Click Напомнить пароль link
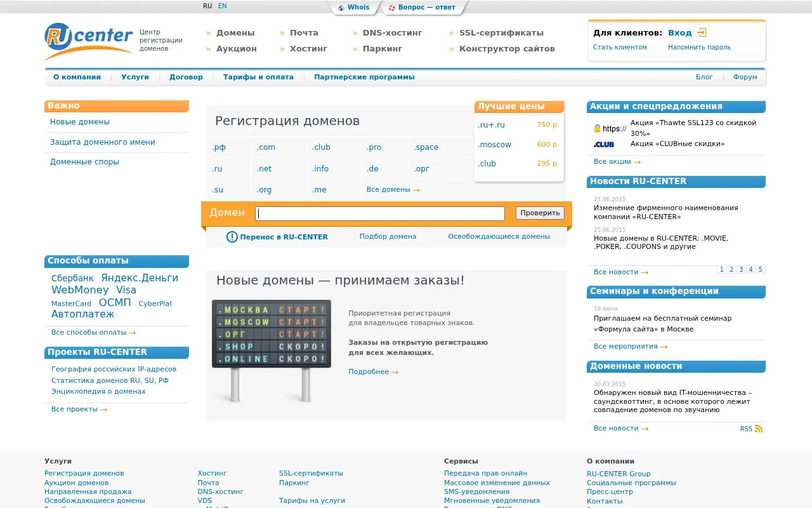The width and height of the screenshot is (812, 508). [699, 47]
